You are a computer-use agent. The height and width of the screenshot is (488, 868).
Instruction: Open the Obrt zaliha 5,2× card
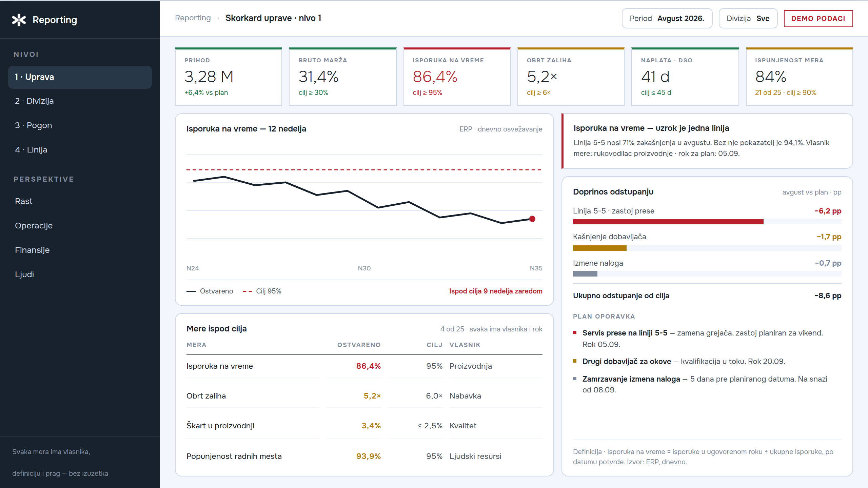[x=571, y=77]
